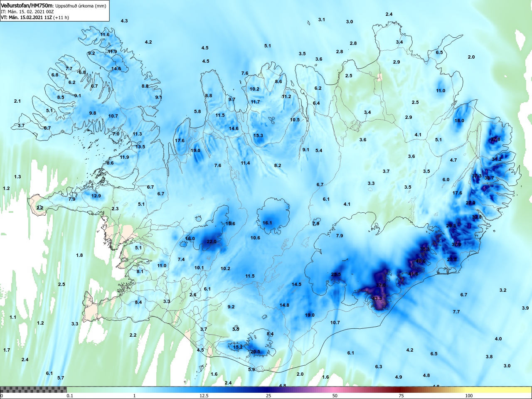The width and height of the screenshot is (532, 399).
Task: Click the 75 label on color scale
Action: [401, 396]
